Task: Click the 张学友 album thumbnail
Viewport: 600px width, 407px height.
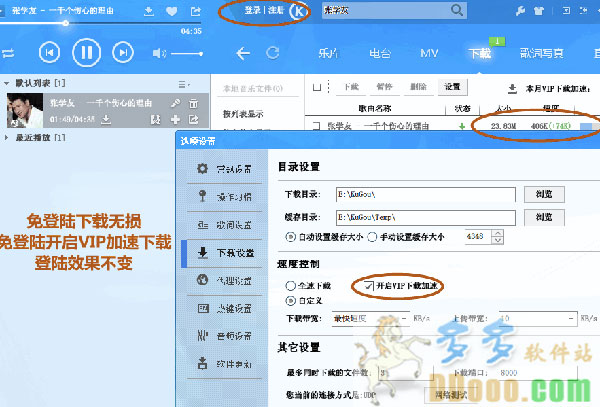Action: point(25,111)
